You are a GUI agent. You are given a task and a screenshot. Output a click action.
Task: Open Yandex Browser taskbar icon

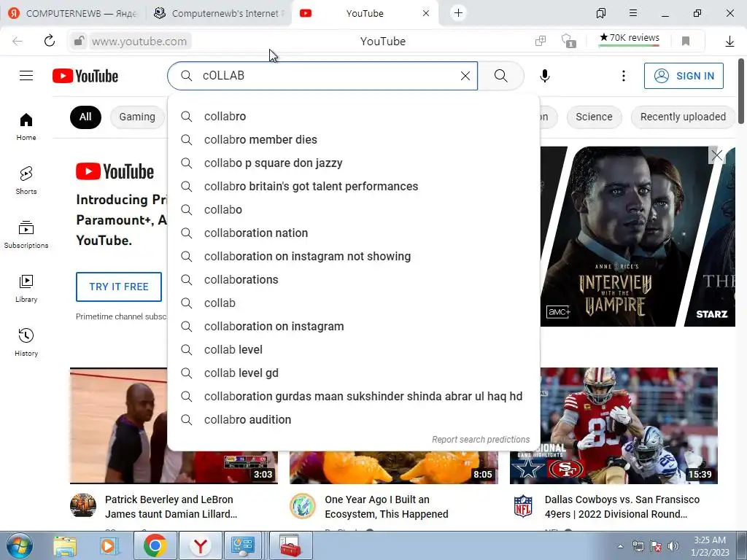[x=201, y=545]
